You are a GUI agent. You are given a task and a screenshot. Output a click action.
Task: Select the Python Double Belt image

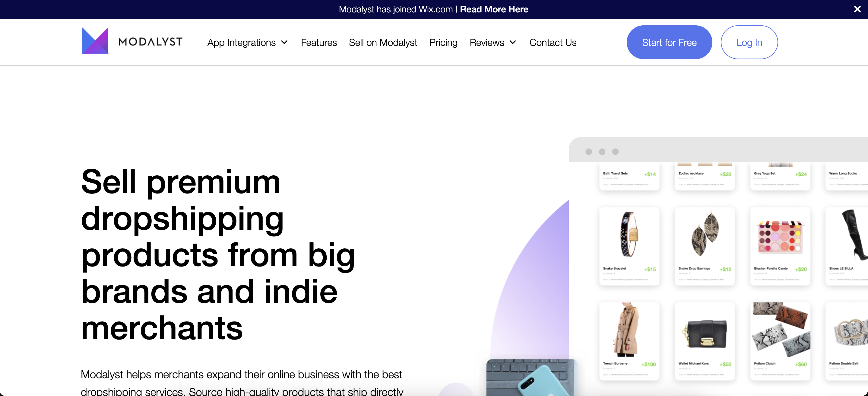coord(851,332)
